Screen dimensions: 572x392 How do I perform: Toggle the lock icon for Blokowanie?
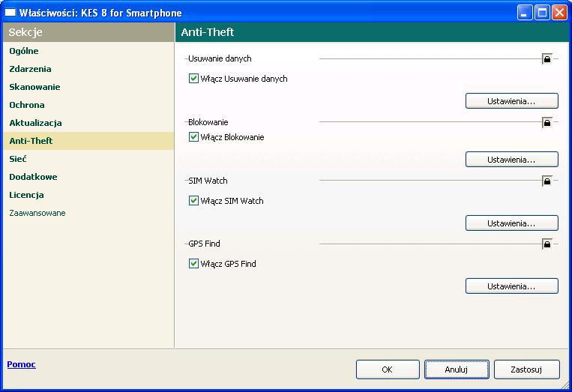[547, 122]
